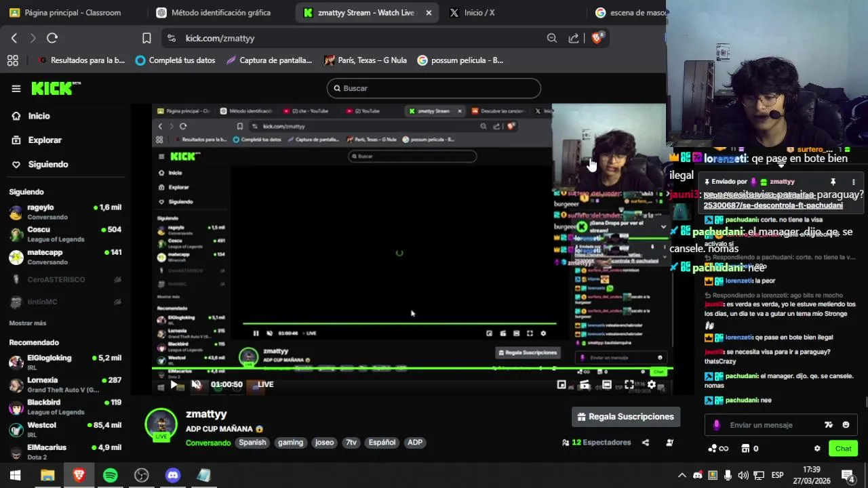The image size is (868, 488).
Task: Toggle the microphone icon in system tray
Action: [x=728, y=475]
